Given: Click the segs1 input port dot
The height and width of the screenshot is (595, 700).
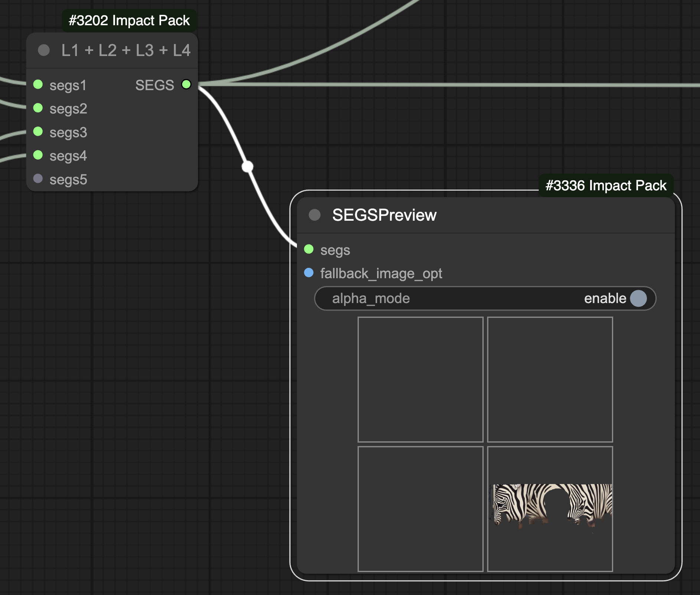Looking at the screenshot, I should point(37,85).
